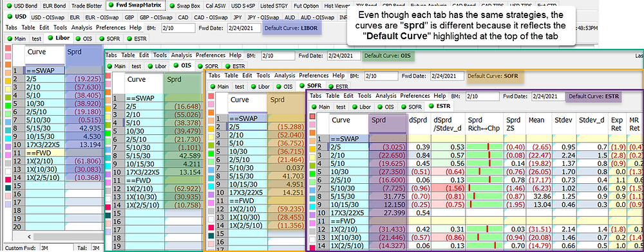The image size is (644, 252).
Task: Click Fwd Date field in the OIS window
Action: [343, 55]
